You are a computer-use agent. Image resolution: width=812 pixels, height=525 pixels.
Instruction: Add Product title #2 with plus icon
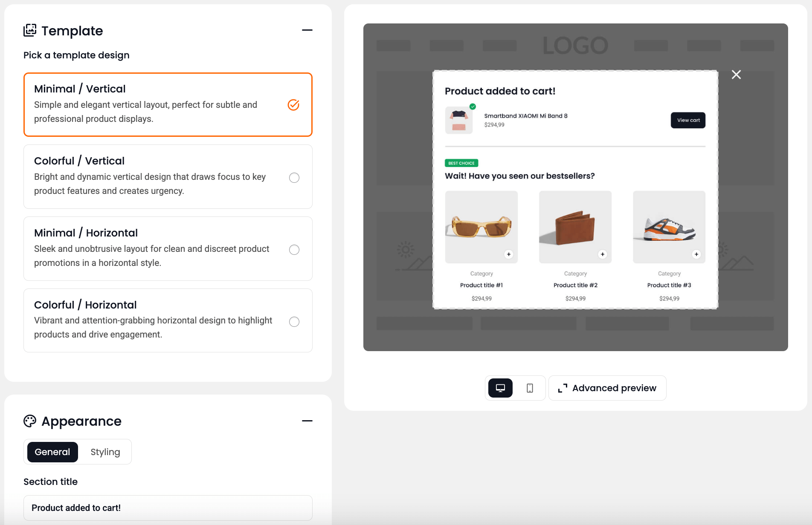click(x=602, y=254)
